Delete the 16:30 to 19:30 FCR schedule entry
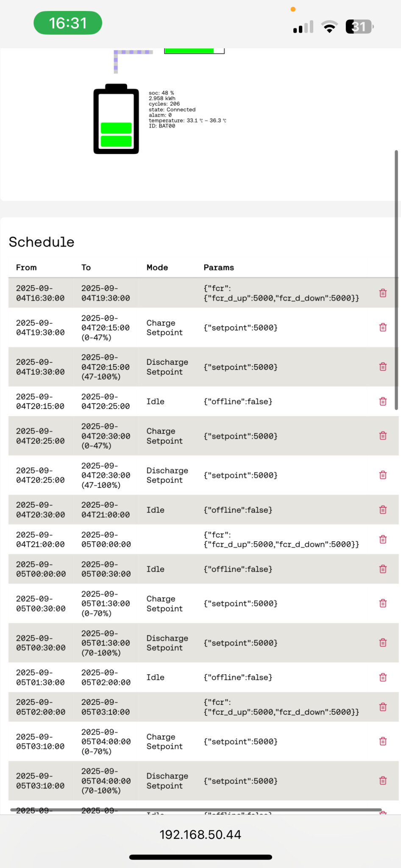This screenshot has height=868, width=401. coord(383,293)
